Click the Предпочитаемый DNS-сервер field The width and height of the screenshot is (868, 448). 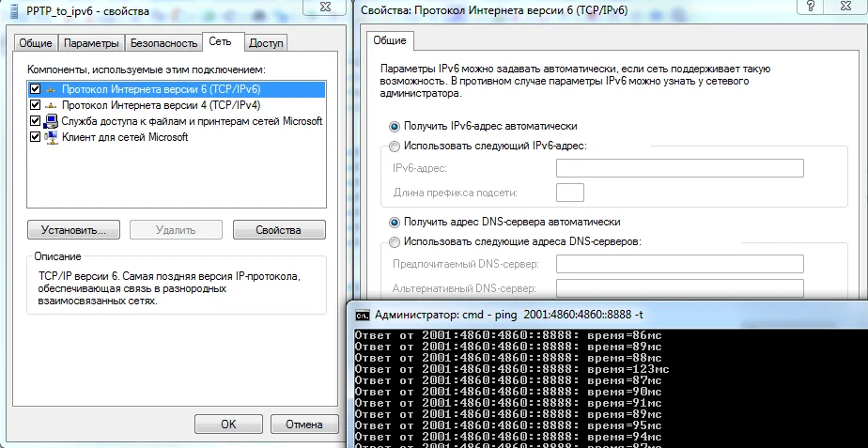point(680,264)
